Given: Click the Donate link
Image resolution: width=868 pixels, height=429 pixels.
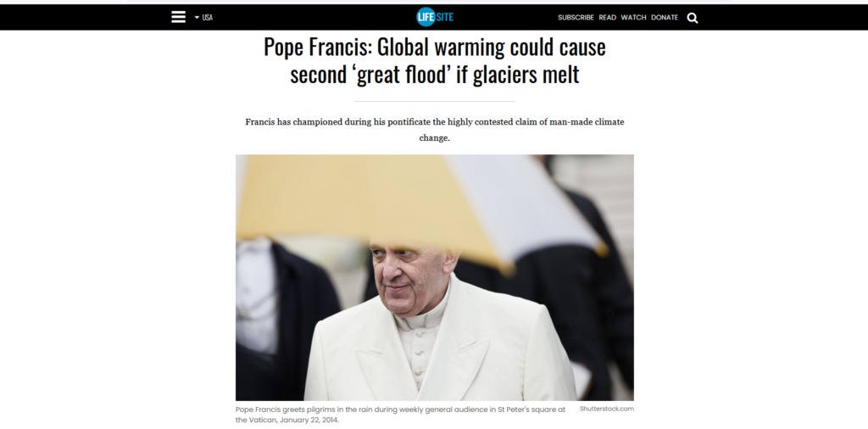Looking at the screenshot, I should (x=665, y=18).
